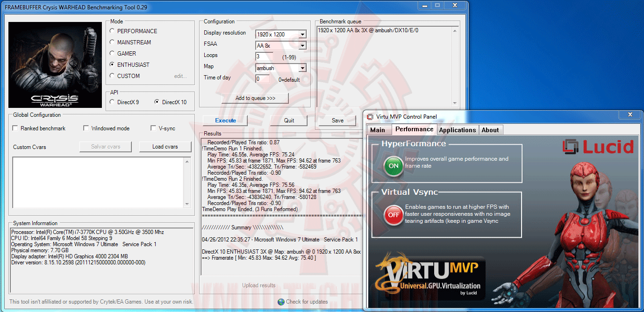Screen dimensions: 644x312
Task: Open the Display resolution dropdown
Action: pyautogui.click(x=302, y=34)
